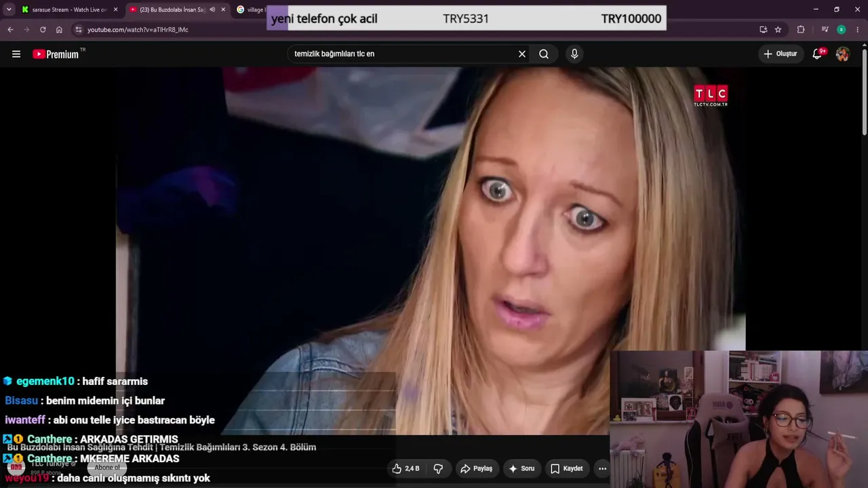This screenshot has height=488, width=868.
Task: Install app icon in the address bar
Action: [764, 30]
